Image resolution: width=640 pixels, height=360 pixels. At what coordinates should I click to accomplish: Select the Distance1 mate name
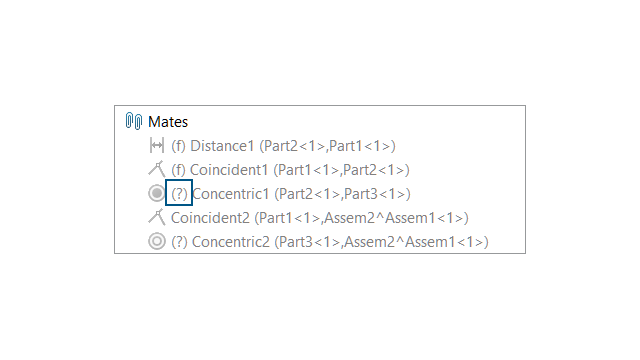click(x=222, y=146)
